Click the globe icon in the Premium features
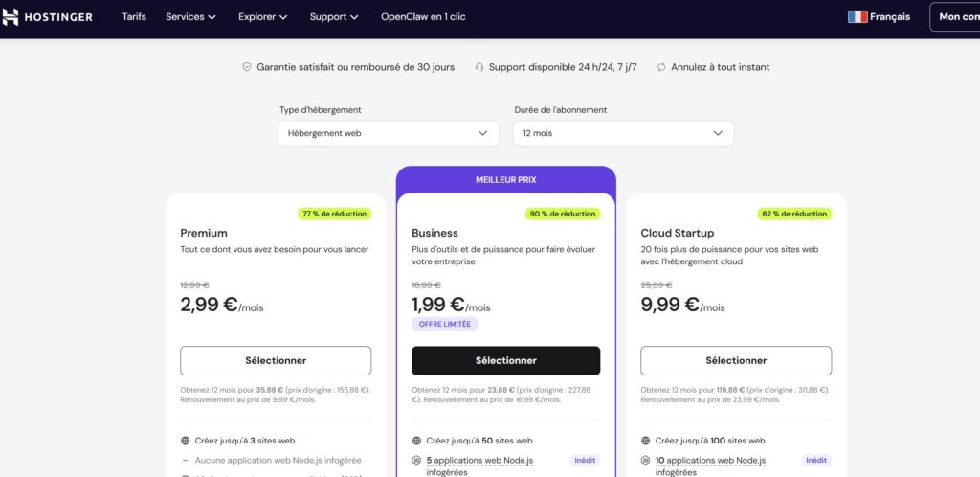Screen dimensions: 980x477 click(x=186, y=441)
